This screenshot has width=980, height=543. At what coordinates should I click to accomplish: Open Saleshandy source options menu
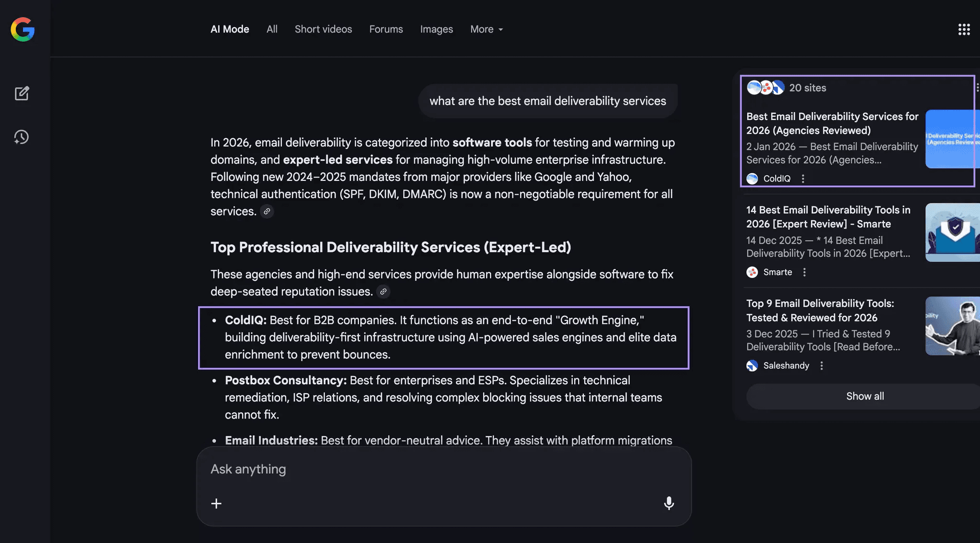[x=822, y=366]
